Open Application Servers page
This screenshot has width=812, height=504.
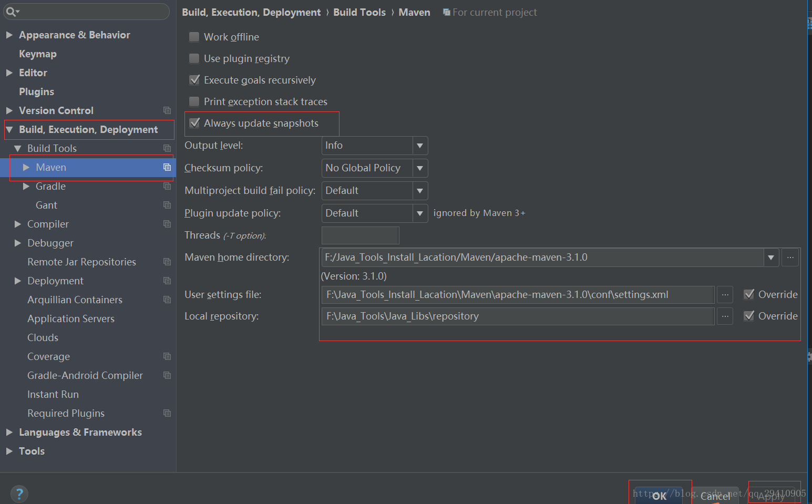tap(71, 318)
